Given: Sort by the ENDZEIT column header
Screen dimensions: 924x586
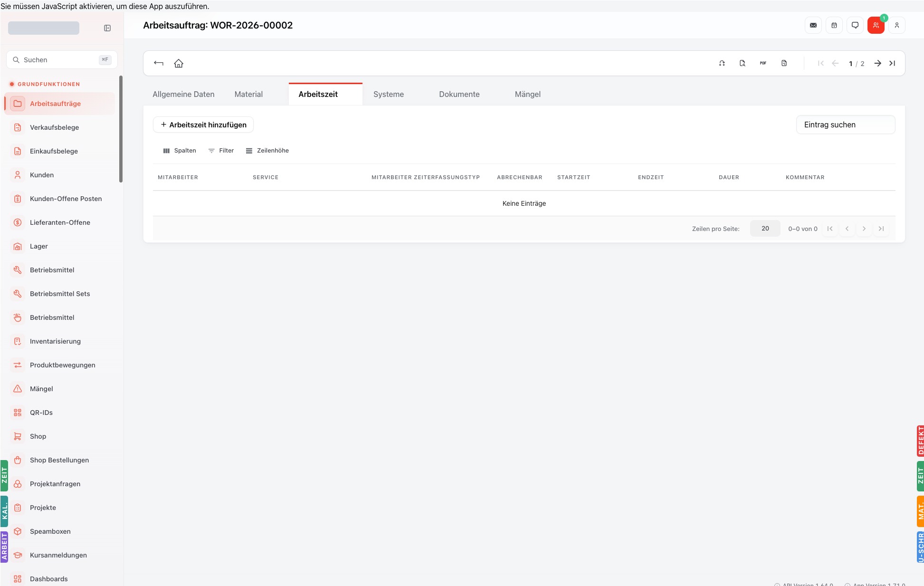Looking at the screenshot, I should coord(651,177).
